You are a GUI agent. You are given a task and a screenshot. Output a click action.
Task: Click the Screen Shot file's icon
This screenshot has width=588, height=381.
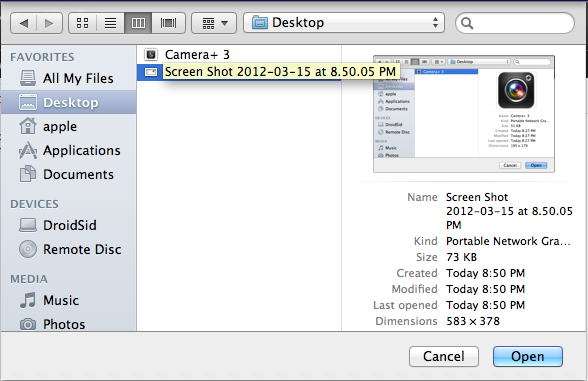(151, 72)
